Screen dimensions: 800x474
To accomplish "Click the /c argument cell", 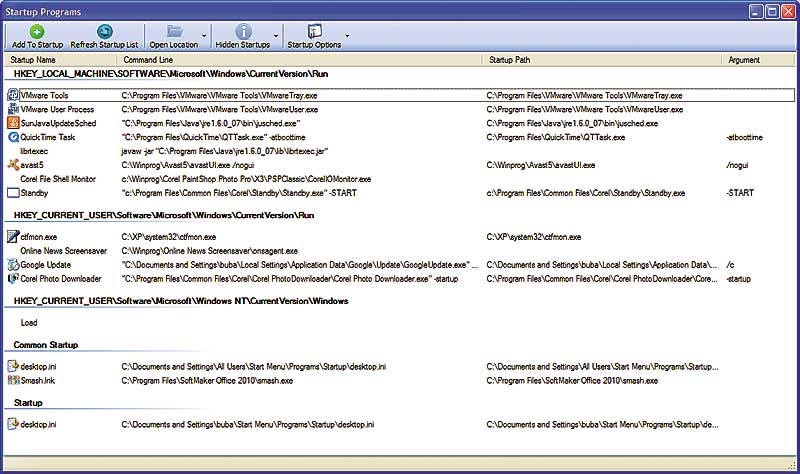I will point(730,265).
